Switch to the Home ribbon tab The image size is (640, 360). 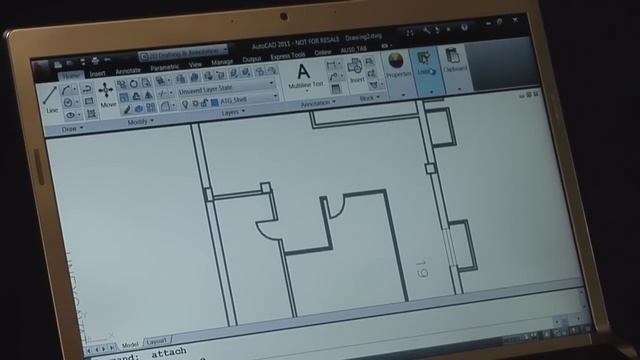point(71,76)
